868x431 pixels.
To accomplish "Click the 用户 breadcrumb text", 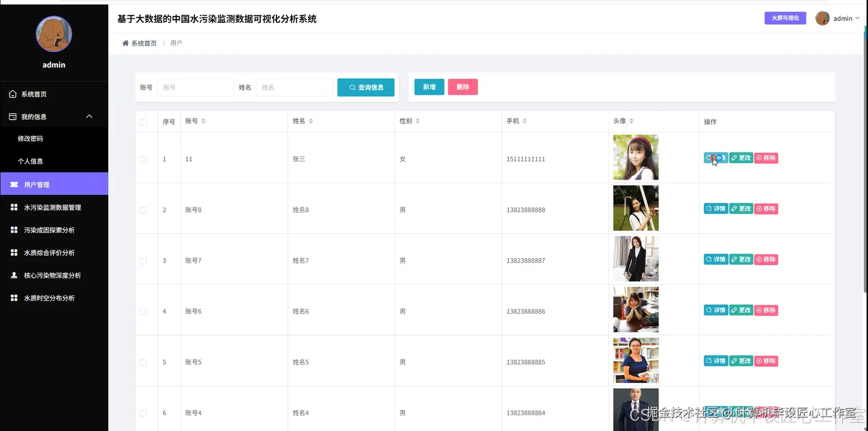I will click(176, 43).
